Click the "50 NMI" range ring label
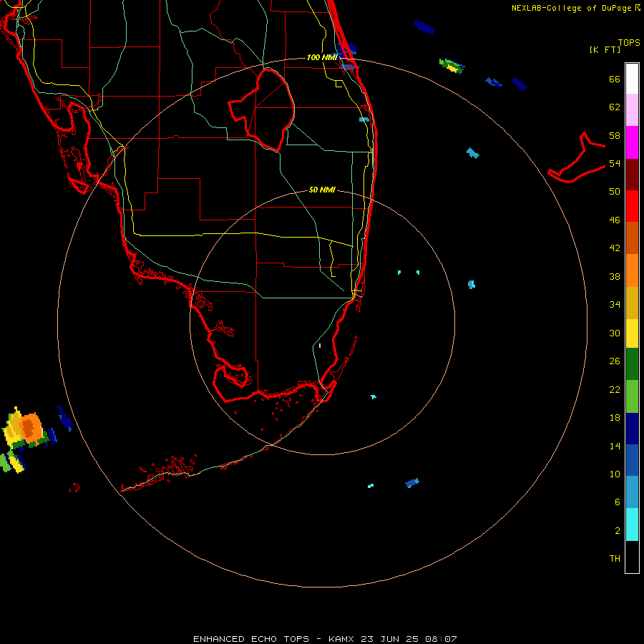This screenshot has height=644, width=644. [x=322, y=190]
